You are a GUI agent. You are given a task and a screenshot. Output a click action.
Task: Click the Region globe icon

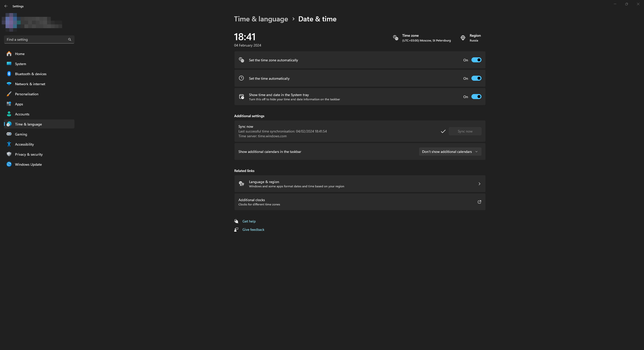463,38
